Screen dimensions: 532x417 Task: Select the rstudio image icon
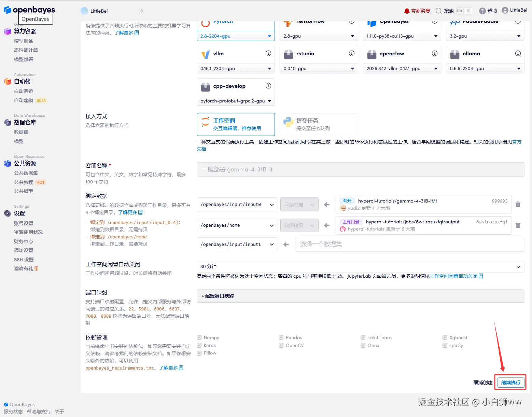(289, 54)
